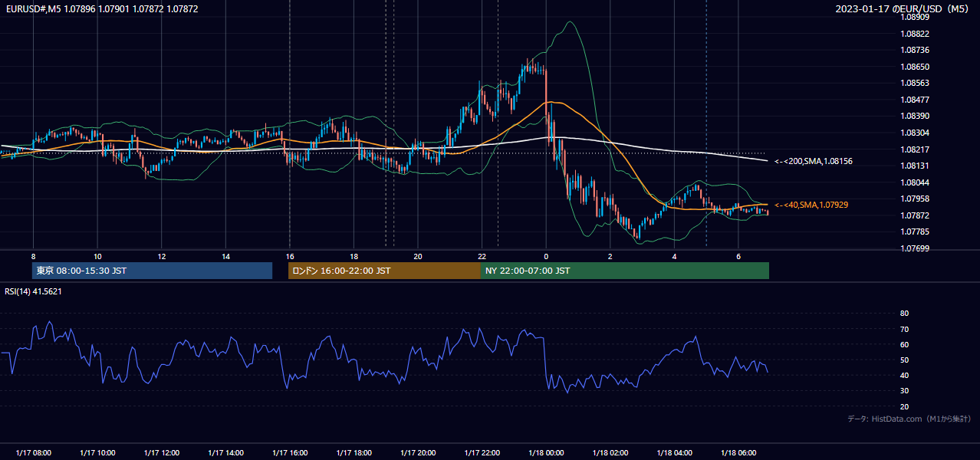Click the 1/17 20:00 date label

pyautogui.click(x=418, y=452)
